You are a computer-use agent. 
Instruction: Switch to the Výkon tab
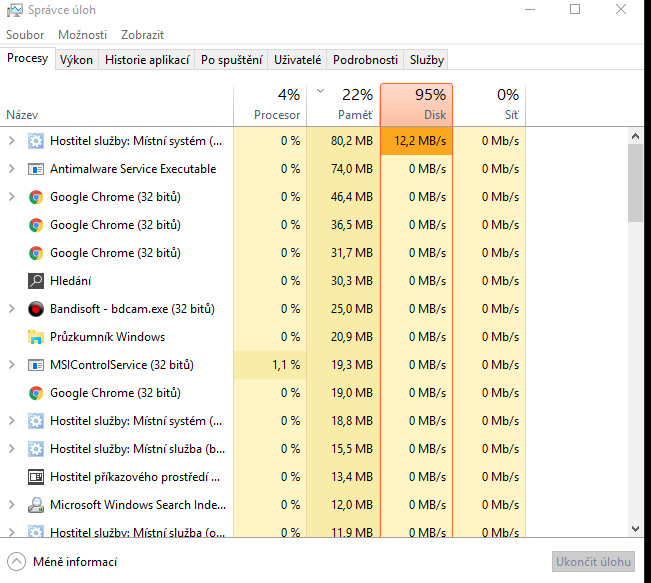[x=76, y=60]
